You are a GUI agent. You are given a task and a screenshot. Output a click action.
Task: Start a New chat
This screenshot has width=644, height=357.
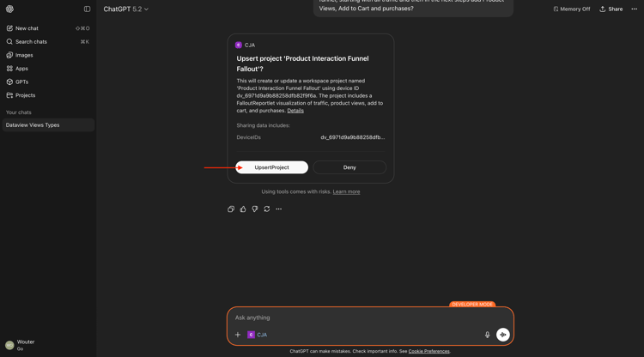point(48,28)
